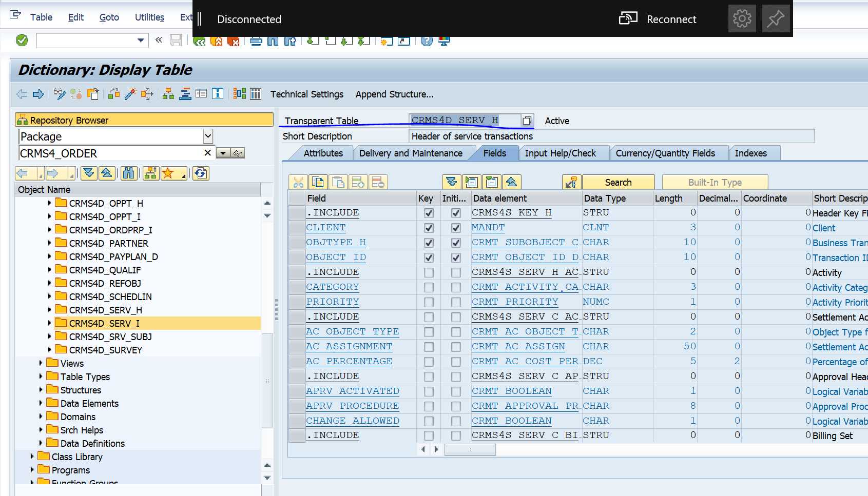Viewport: 868px width, 496px height.
Task: Toggle Key checkbox for OBJTYPE_H field
Action: pyautogui.click(x=429, y=243)
